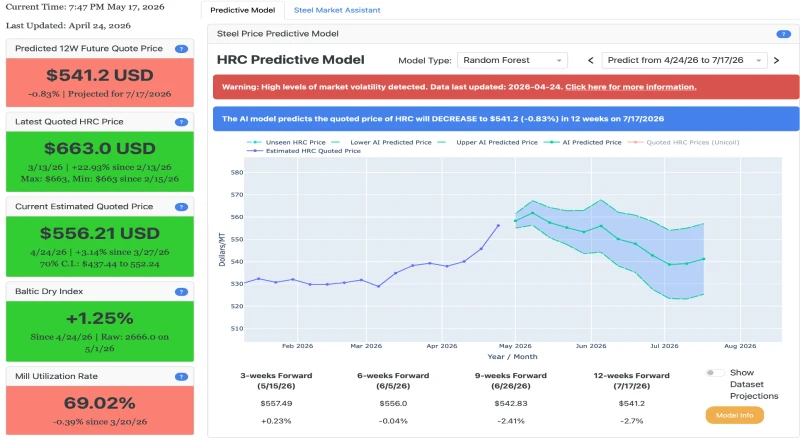The height and width of the screenshot is (439, 800).
Task: Go to next prediction period arrow
Action: point(777,60)
